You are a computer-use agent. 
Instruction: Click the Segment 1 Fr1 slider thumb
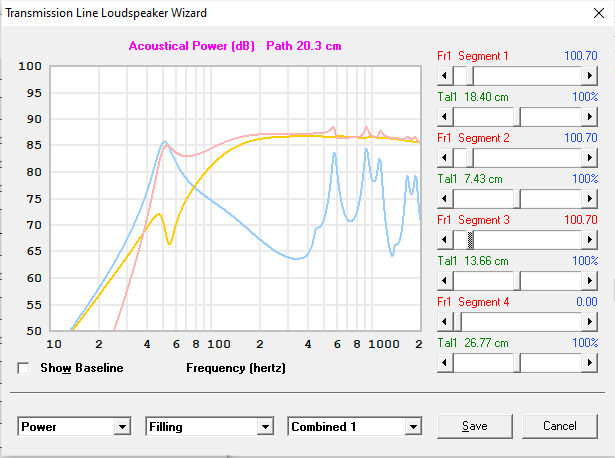coord(470,75)
